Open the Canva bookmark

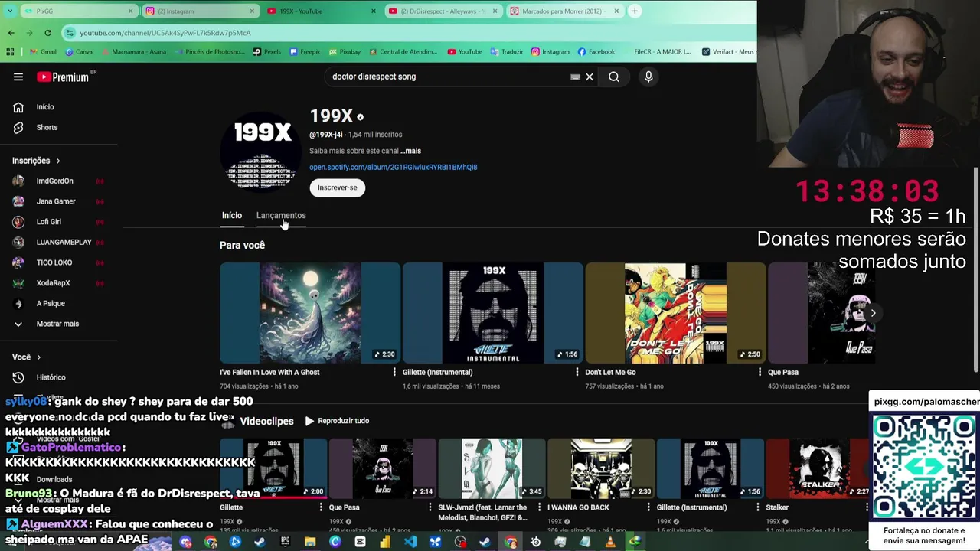click(x=79, y=51)
